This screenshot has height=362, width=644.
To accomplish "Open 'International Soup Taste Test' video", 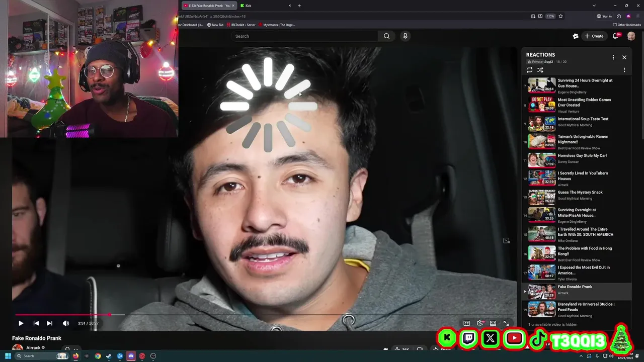I will pos(577,124).
